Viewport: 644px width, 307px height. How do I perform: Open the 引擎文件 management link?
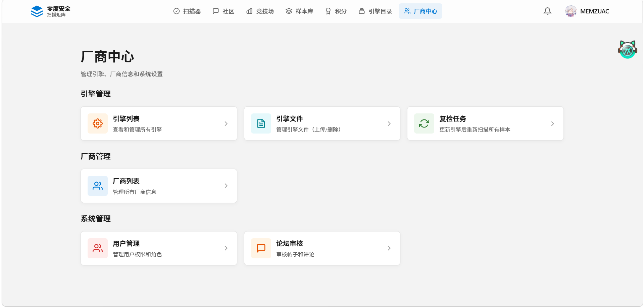(x=289, y=119)
